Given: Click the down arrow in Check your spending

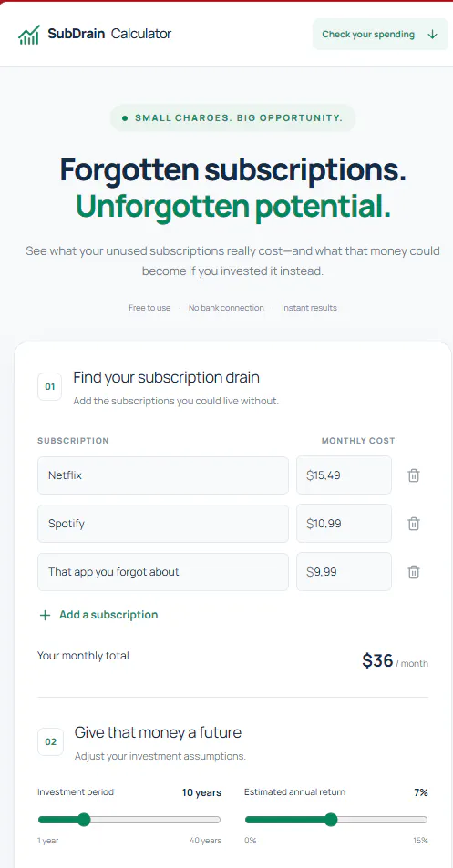Looking at the screenshot, I should 433,35.
